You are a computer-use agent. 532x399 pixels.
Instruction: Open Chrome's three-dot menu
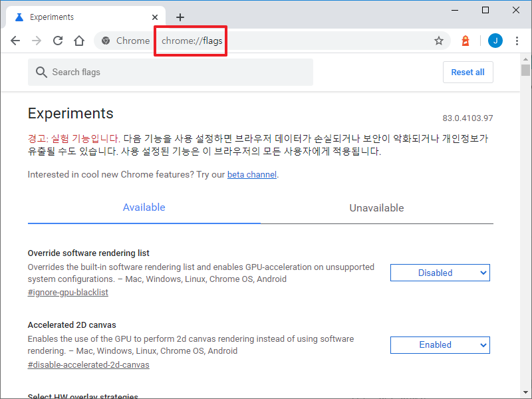point(517,41)
